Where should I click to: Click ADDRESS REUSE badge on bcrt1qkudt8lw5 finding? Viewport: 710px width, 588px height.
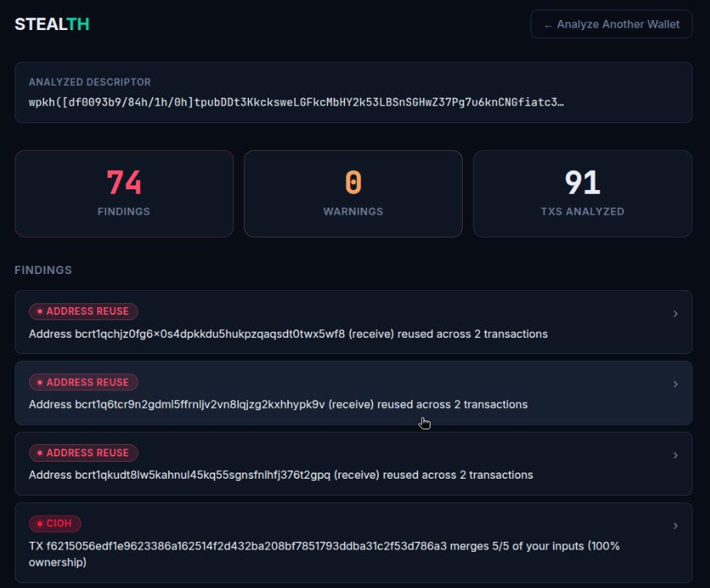pos(83,453)
